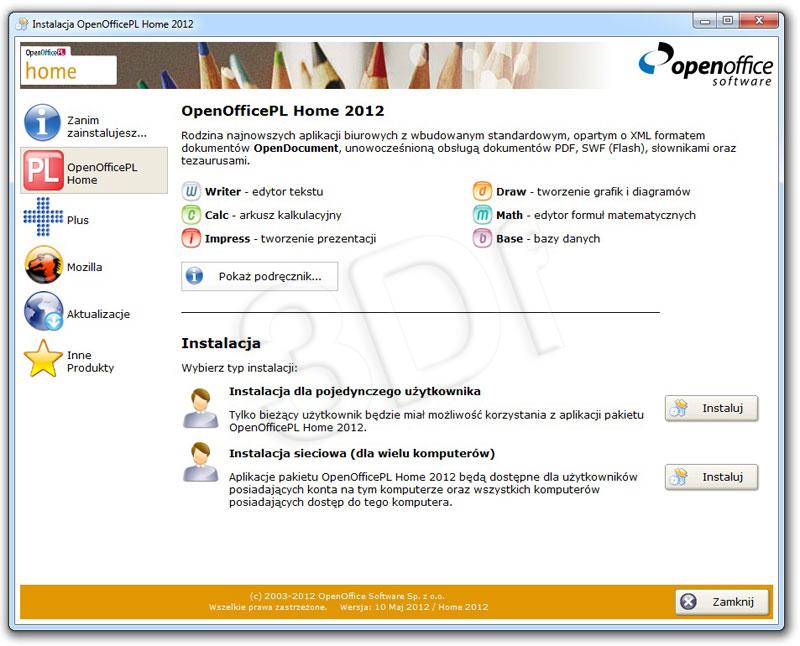This screenshot has width=800, height=646.
Task: Click the window title Instalacja OpenOfficePL Home 2012
Action: pyautogui.click(x=113, y=24)
